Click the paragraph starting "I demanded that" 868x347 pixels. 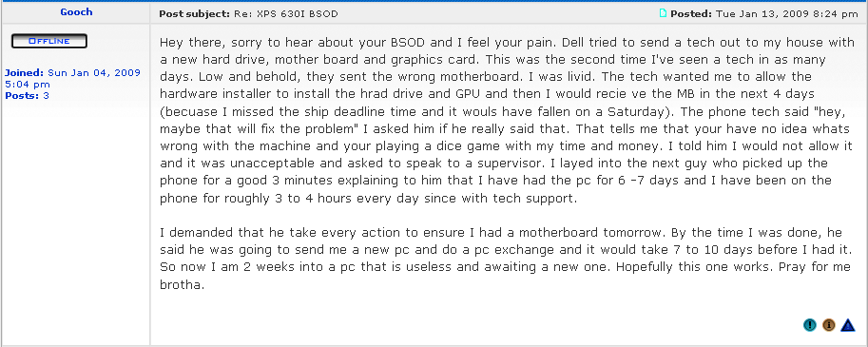pyautogui.click(x=509, y=258)
